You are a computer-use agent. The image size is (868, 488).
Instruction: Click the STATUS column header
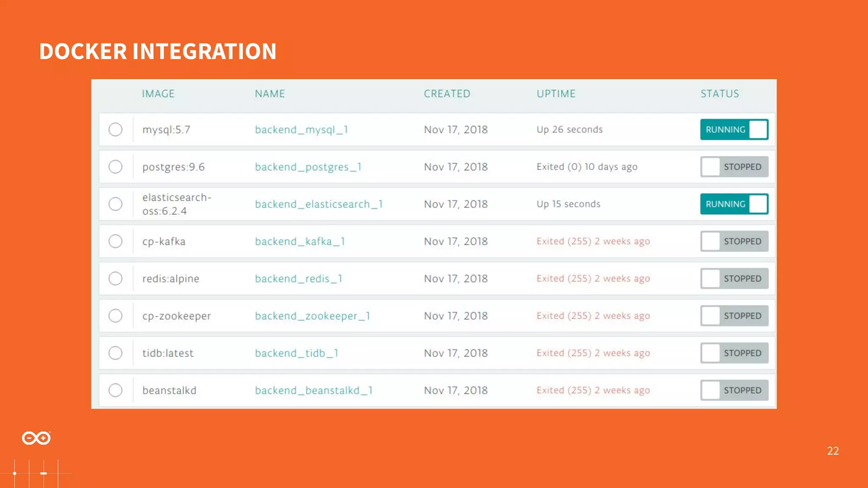point(720,94)
